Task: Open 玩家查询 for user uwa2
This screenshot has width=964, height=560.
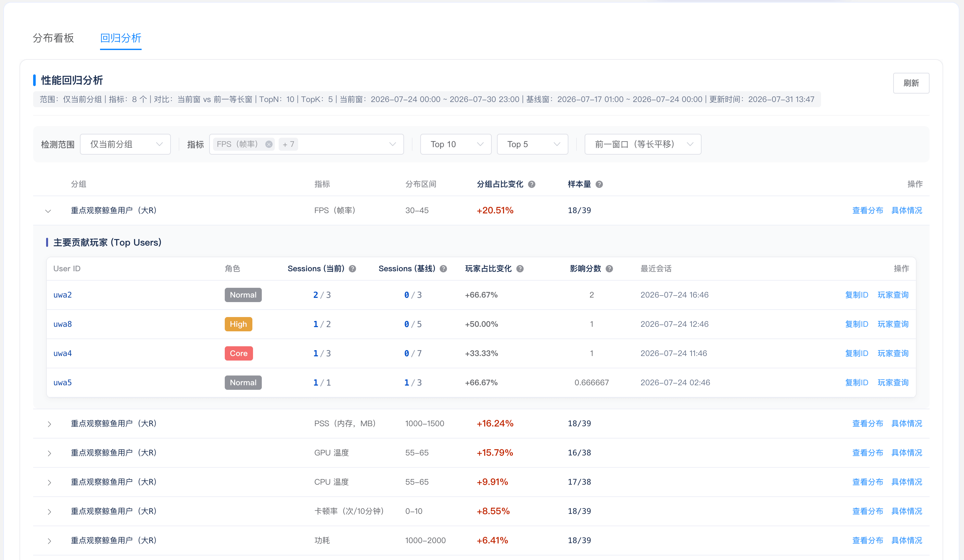Action: coord(893,295)
